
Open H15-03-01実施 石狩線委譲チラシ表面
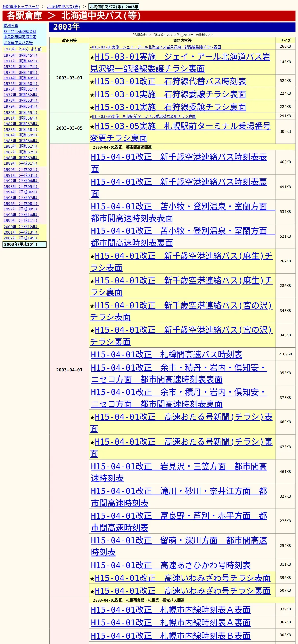tap(170, 94)
